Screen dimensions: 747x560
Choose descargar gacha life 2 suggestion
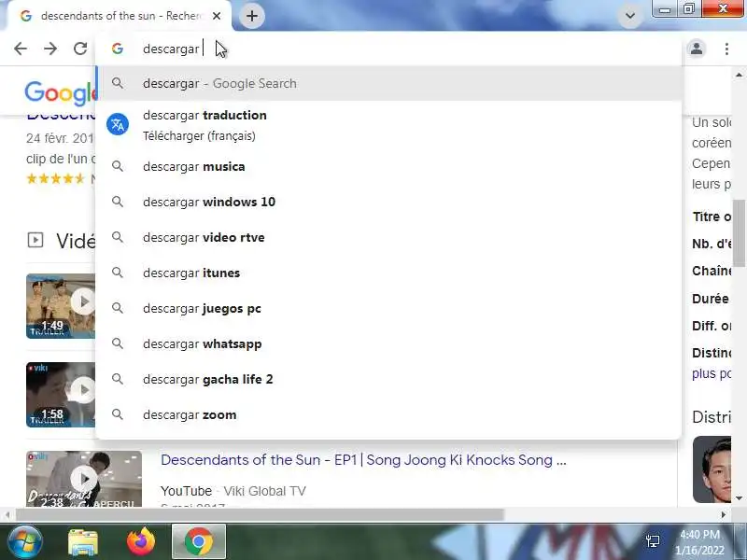pos(388,380)
